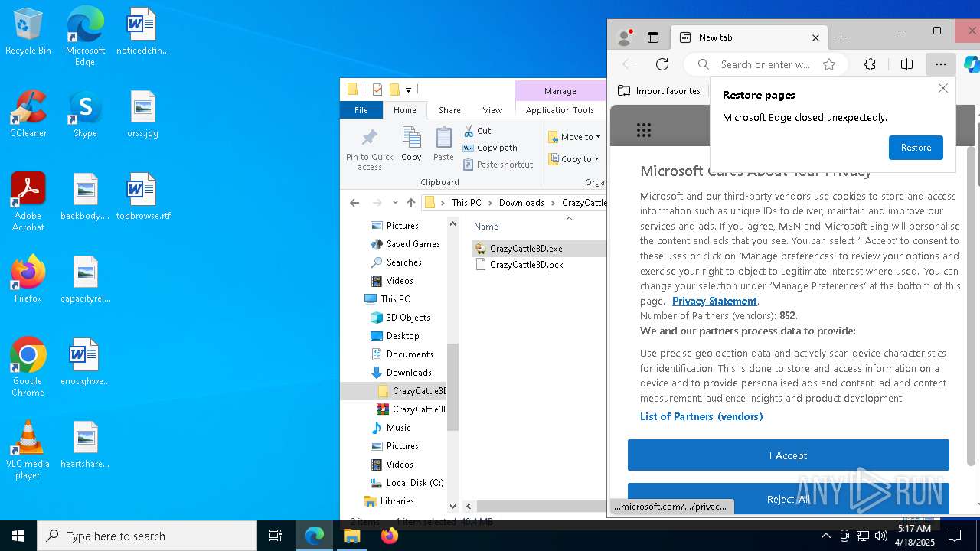Screen dimensions: 980x551
Task: Select Local Disk (C:) in tree
Action: [407, 483]
